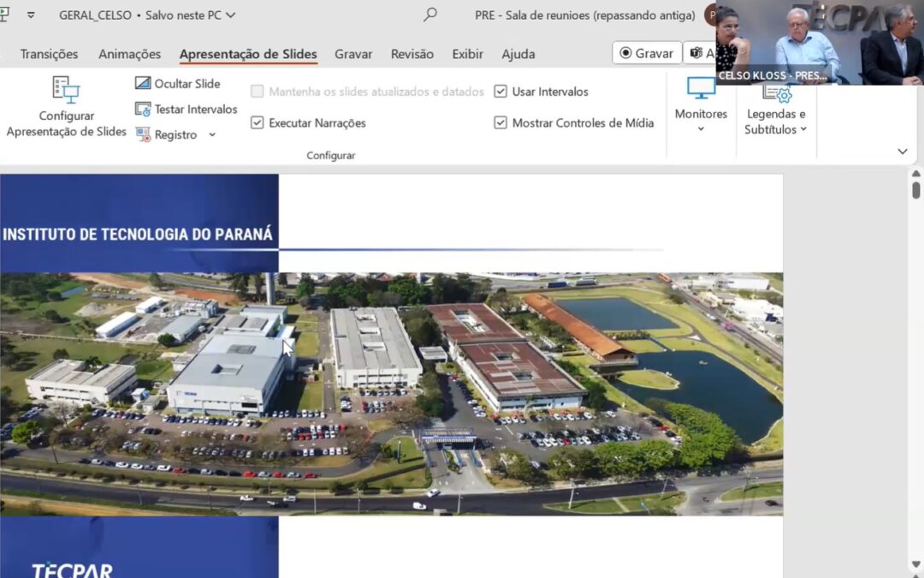Click the TECPAR logo on the slide
The width and height of the screenshot is (924, 578).
click(x=72, y=569)
